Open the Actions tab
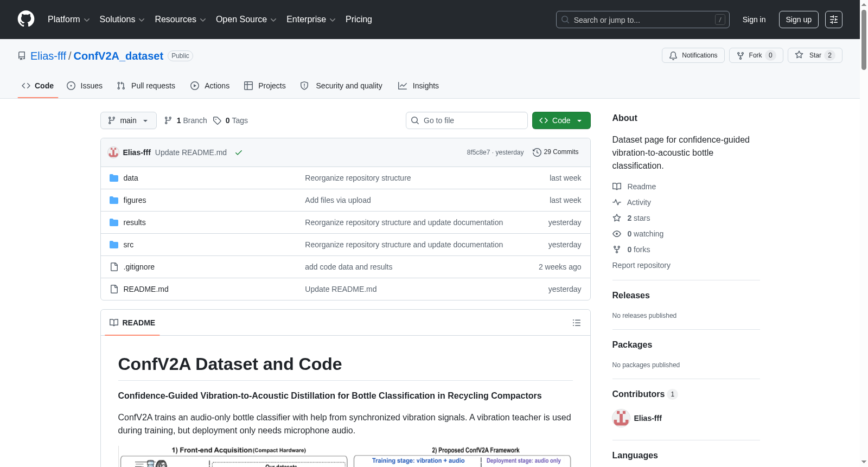 coord(210,86)
